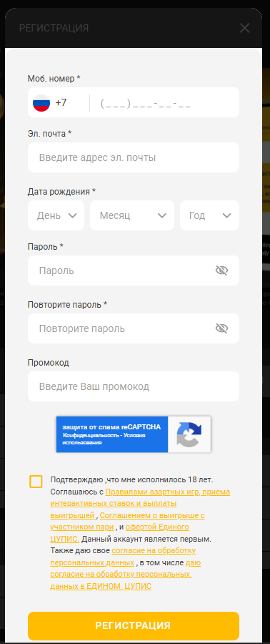Show password in Повторите пароль field

tap(221, 328)
